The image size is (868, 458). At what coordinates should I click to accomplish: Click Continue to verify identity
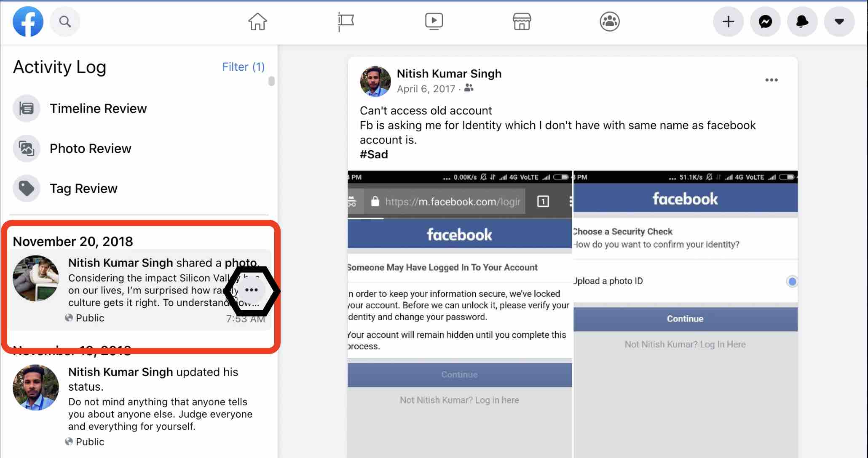[684, 319]
